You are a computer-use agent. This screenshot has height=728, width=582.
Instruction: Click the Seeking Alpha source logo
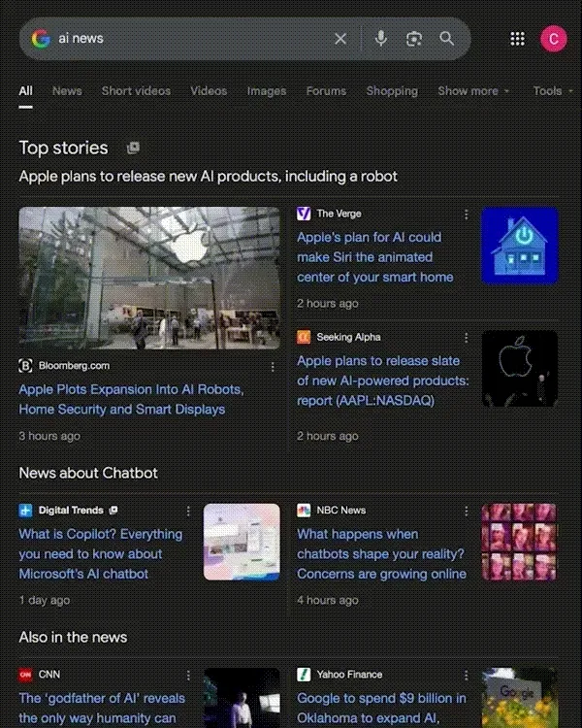pos(304,337)
